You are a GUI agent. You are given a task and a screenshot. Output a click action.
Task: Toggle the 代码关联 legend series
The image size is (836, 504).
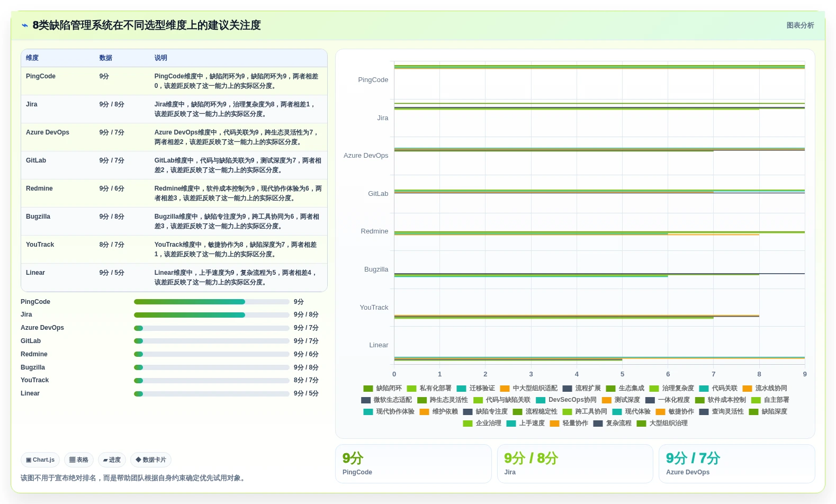coord(718,389)
